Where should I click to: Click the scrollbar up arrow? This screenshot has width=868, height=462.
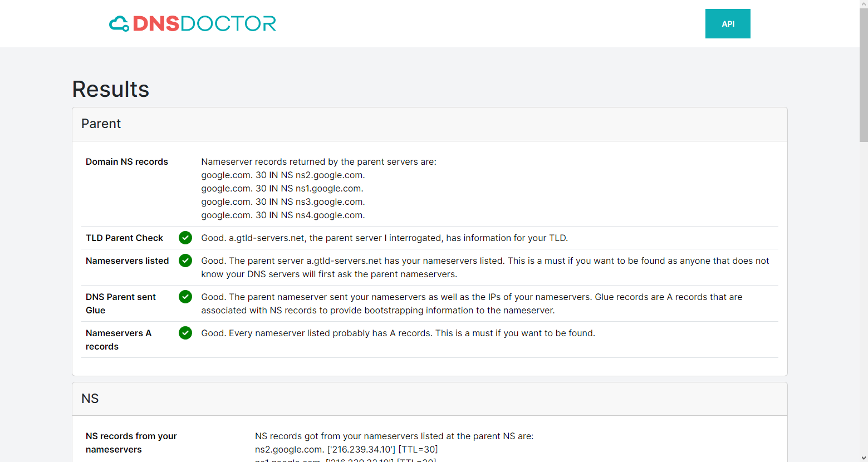[x=864, y=4]
